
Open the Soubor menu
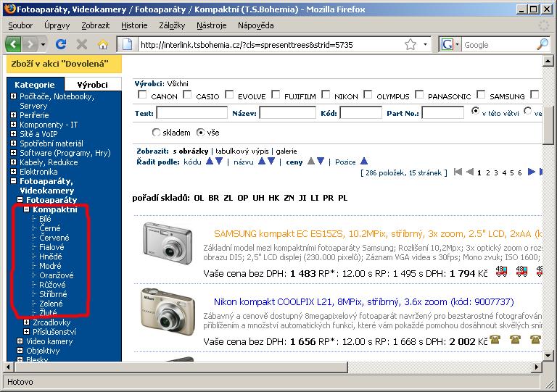(20, 25)
